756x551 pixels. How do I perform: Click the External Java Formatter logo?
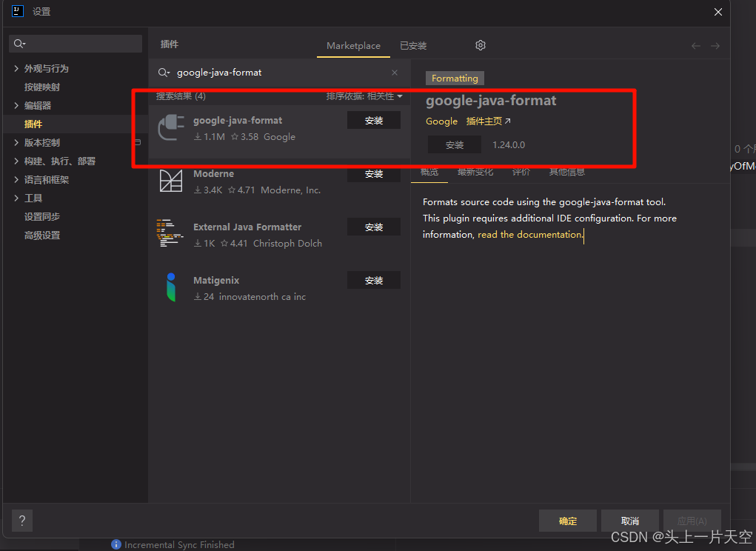[170, 233]
